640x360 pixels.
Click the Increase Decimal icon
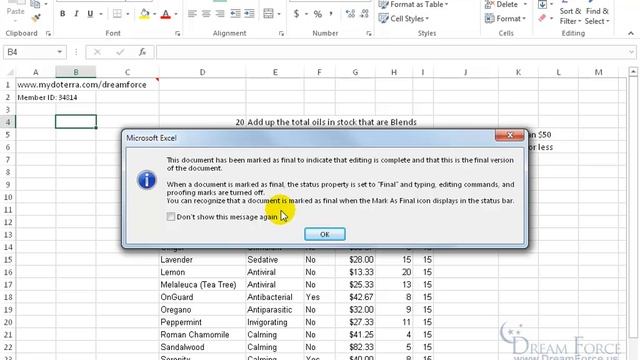tap(350, 14)
